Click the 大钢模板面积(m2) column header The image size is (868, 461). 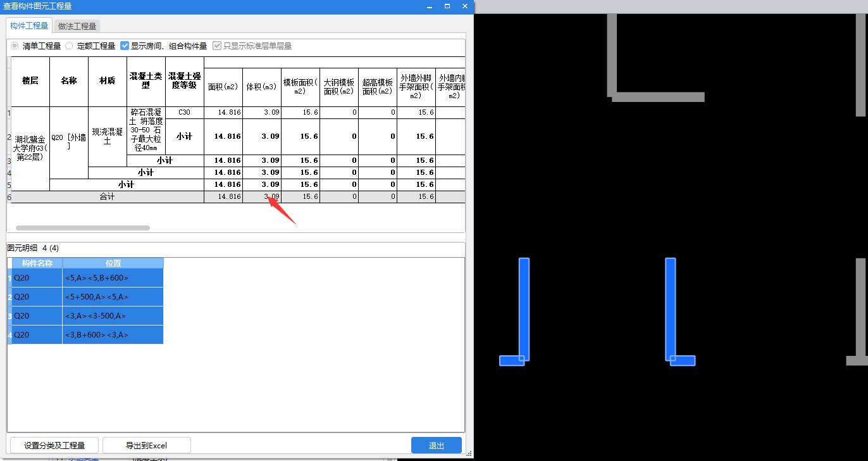tap(339, 87)
